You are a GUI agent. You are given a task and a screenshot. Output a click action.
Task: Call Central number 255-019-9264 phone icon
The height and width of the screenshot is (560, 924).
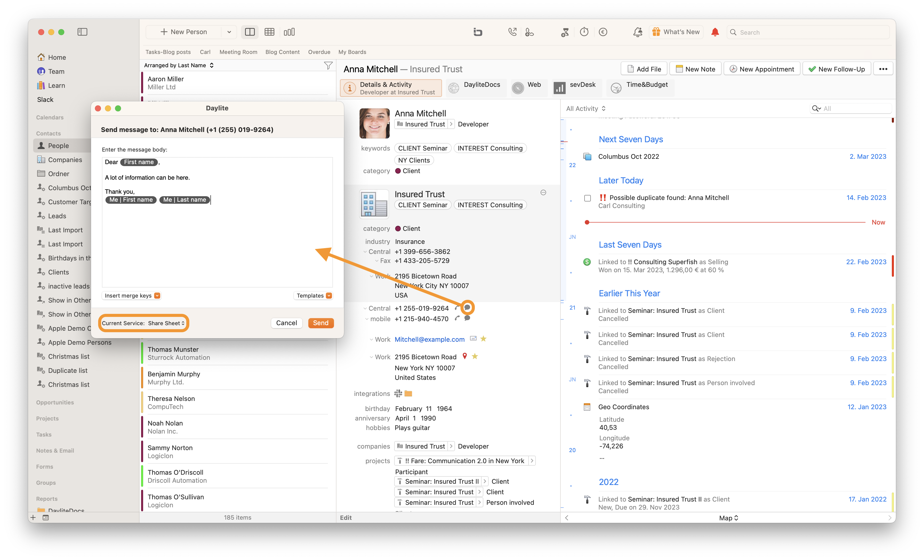point(457,308)
